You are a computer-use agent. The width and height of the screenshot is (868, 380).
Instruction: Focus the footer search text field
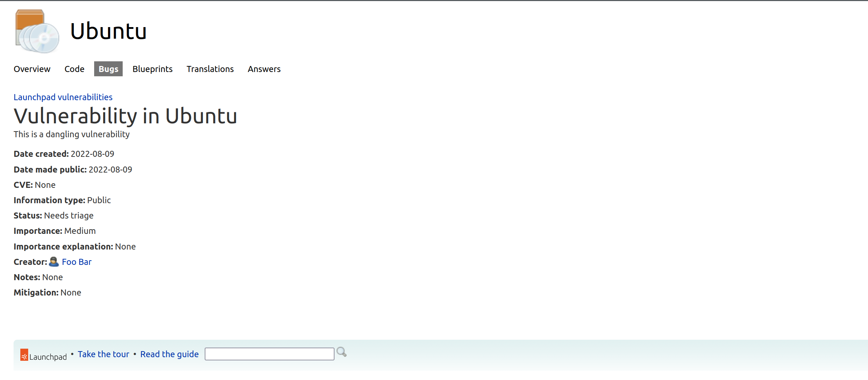coord(269,354)
